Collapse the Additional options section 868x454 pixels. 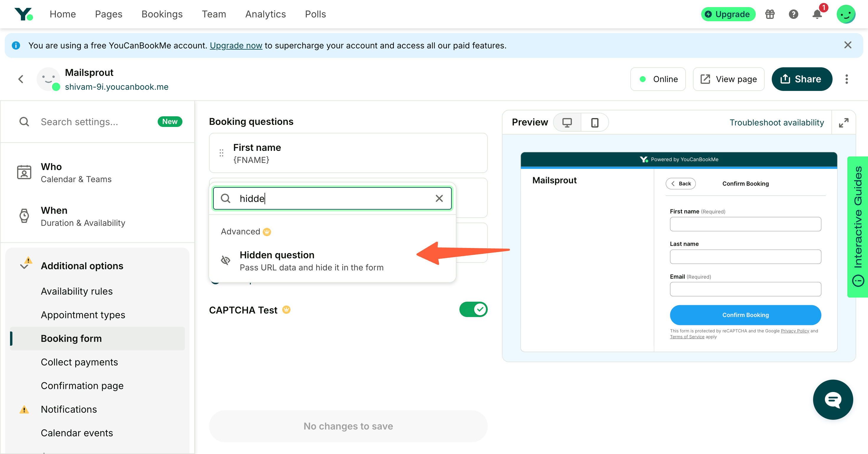pos(82,266)
